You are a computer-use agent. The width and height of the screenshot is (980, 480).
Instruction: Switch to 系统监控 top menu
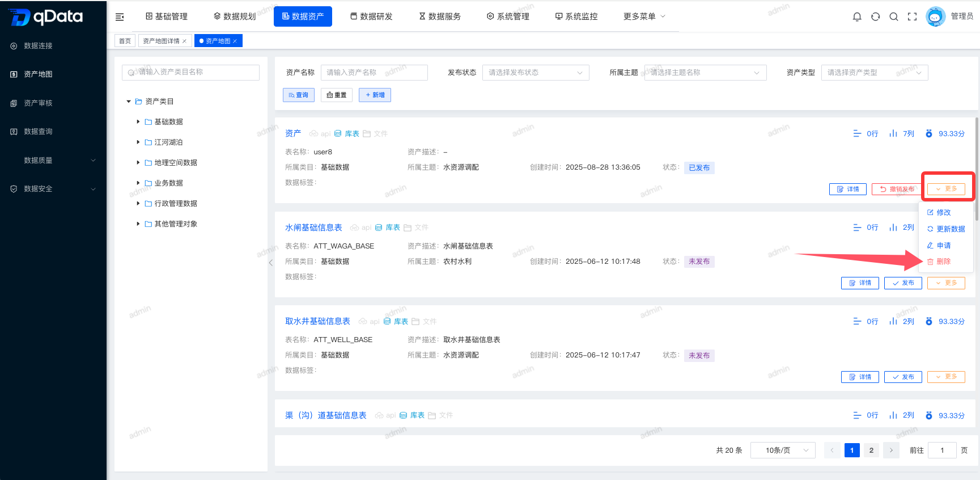[x=576, y=16]
